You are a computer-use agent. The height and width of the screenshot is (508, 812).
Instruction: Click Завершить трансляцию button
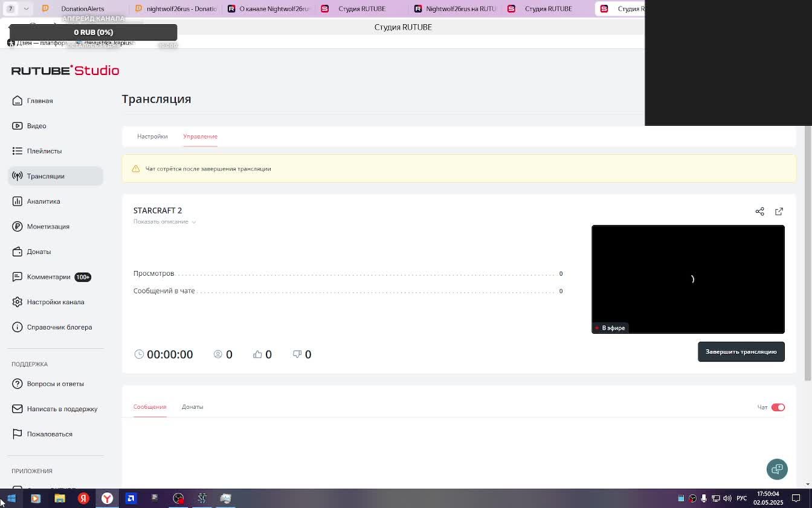click(x=741, y=351)
